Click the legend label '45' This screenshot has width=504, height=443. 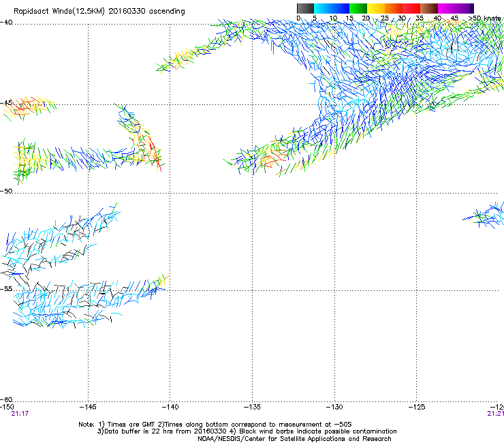pyautogui.click(x=454, y=18)
